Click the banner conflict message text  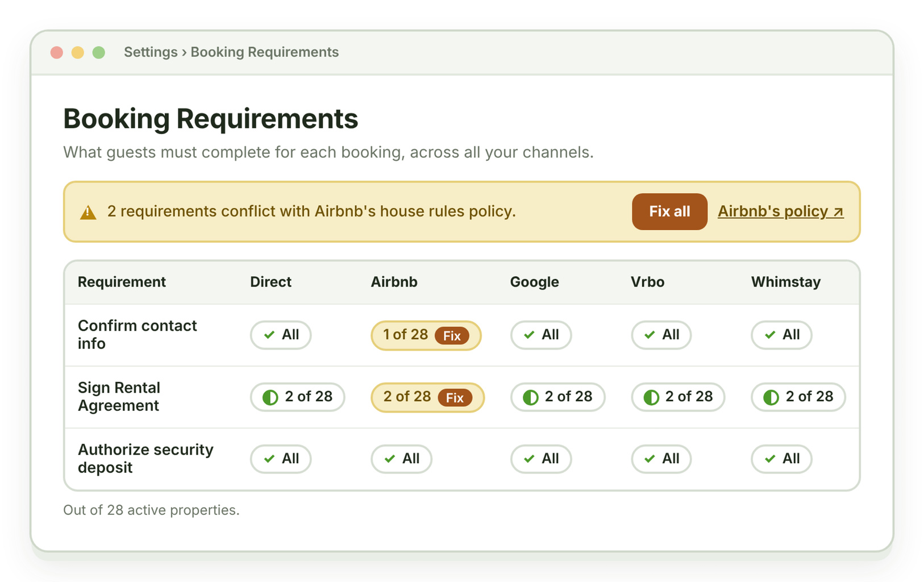pos(311,211)
